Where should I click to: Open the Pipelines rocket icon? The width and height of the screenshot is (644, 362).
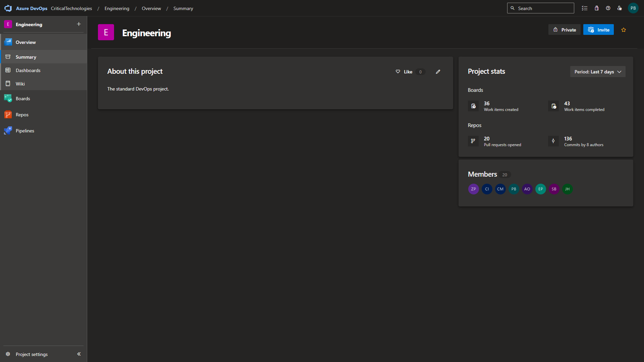(8, 131)
